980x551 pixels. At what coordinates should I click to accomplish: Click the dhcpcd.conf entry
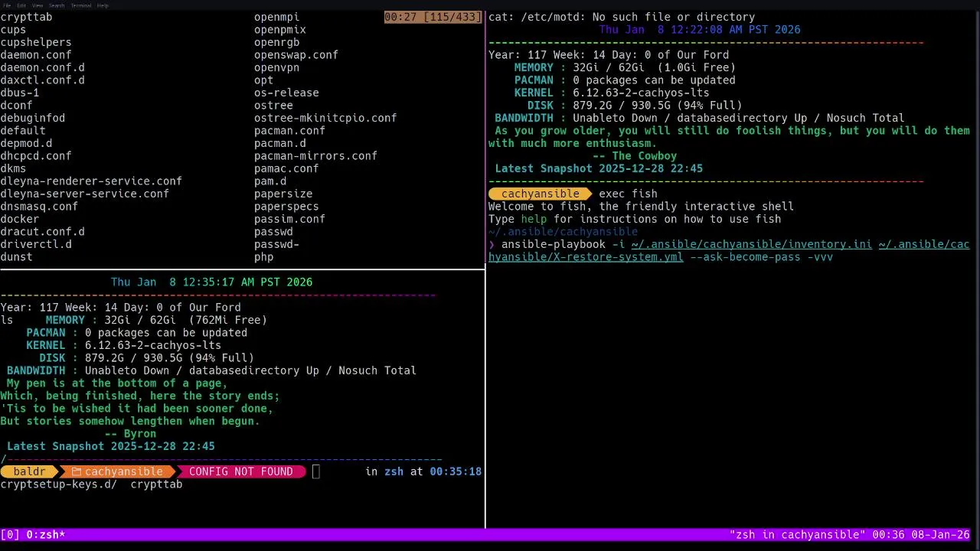pos(36,155)
